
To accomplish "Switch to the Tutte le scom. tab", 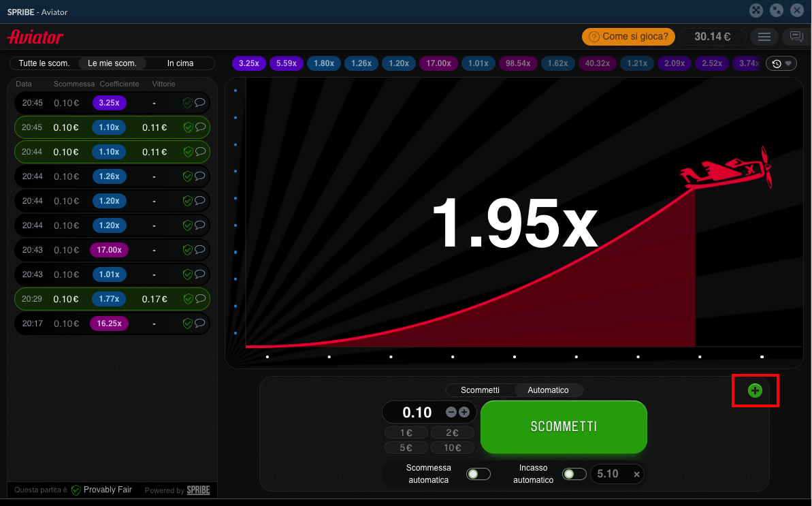I will (x=44, y=63).
